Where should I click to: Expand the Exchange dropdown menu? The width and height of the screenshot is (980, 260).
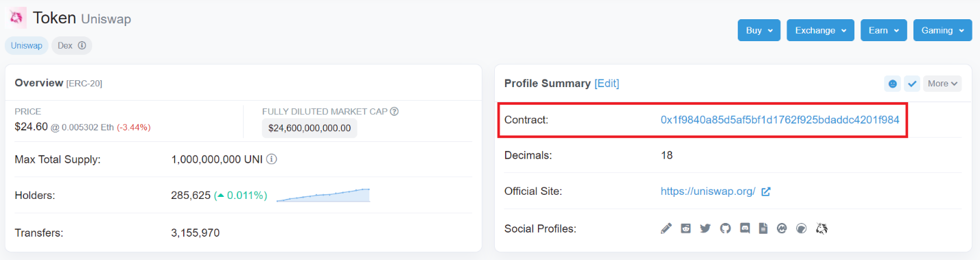(x=821, y=30)
